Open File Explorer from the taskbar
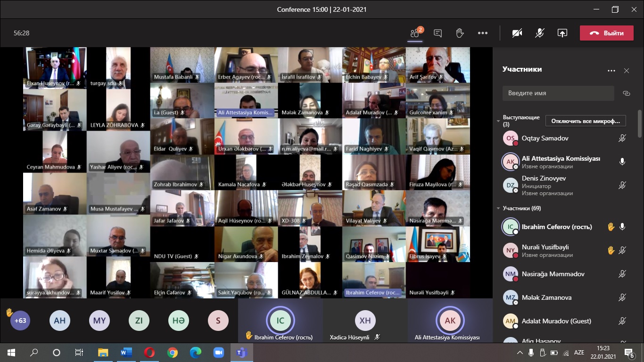Image resolution: width=644 pixels, height=362 pixels. click(x=103, y=352)
